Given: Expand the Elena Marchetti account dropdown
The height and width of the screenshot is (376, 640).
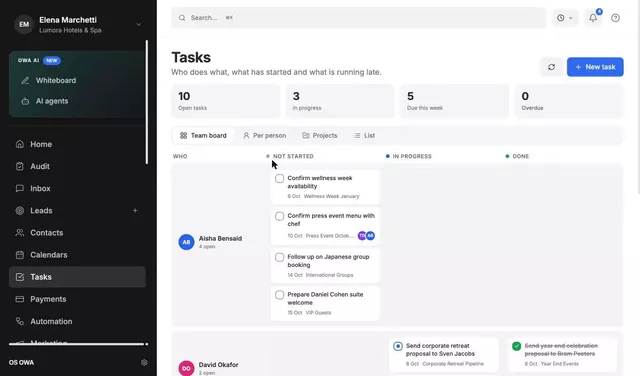Looking at the screenshot, I should 139,24.
